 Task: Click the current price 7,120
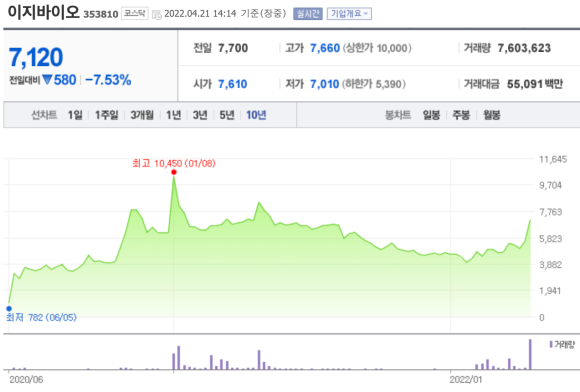click(x=36, y=58)
